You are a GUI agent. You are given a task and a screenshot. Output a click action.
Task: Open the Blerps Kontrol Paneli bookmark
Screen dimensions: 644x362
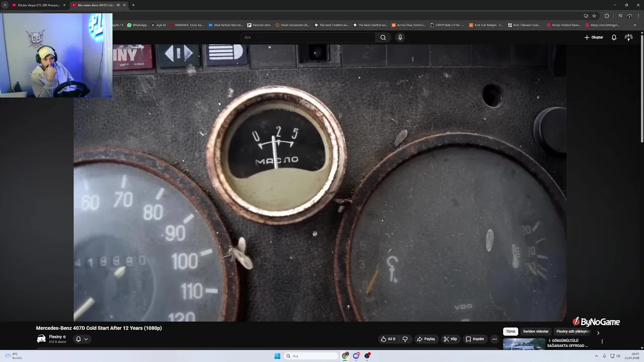(x=563, y=25)
